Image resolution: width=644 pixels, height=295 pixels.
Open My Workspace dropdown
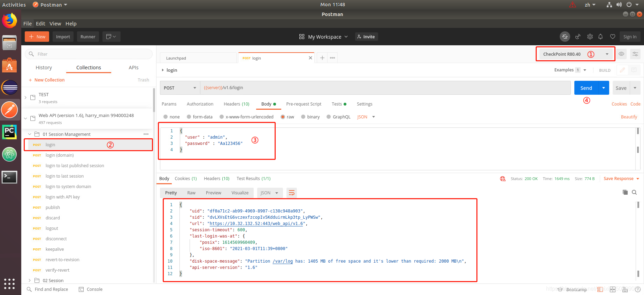(324, 37)
